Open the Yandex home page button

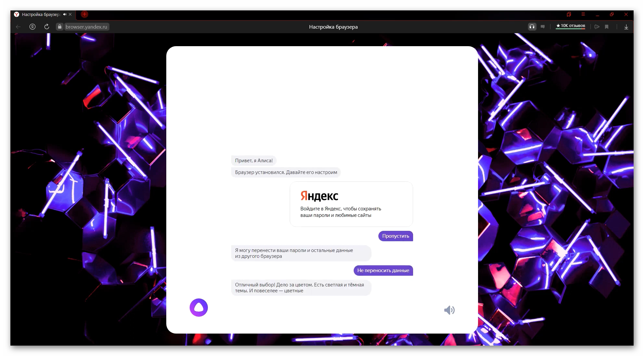32,27
